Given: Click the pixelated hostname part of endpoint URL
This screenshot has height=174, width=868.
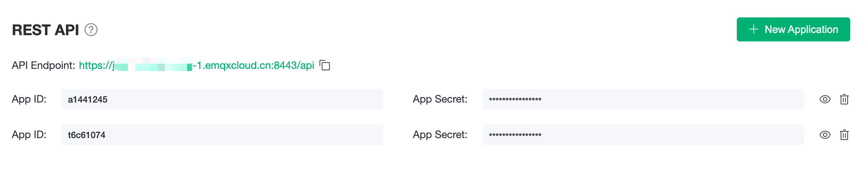Looking at the screenshot, I should tap(153, 65).
